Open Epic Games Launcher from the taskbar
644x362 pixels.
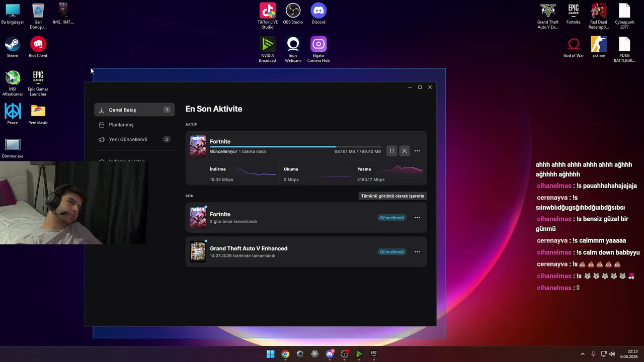click(374, 354)
